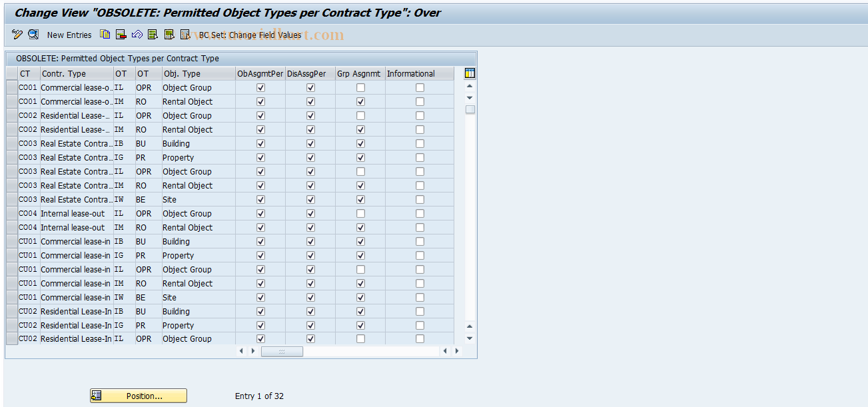Viewport: 868px width, 407px height.
Task: Check Grp Asgnmt for CO01 Object Group row
Action: point(360,88)
